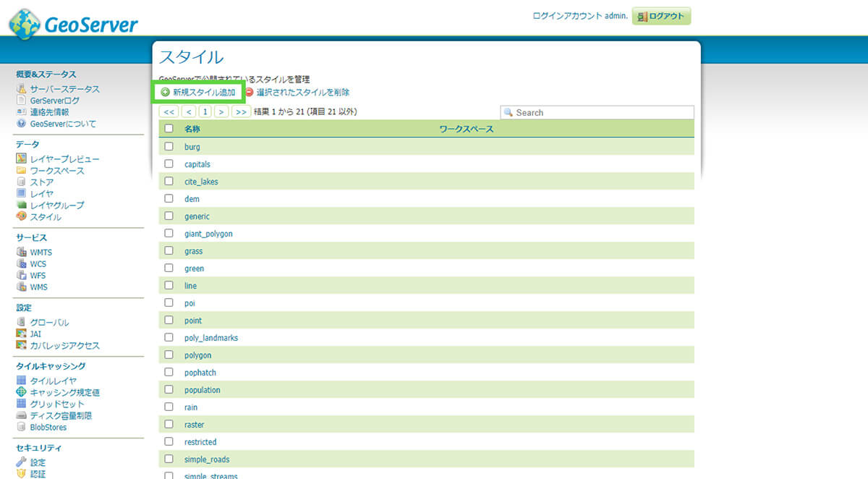The height and width of the screenshot is (479, 868).
Task: Click the wrench icon under セキュリティ
Action: (22, 462)
